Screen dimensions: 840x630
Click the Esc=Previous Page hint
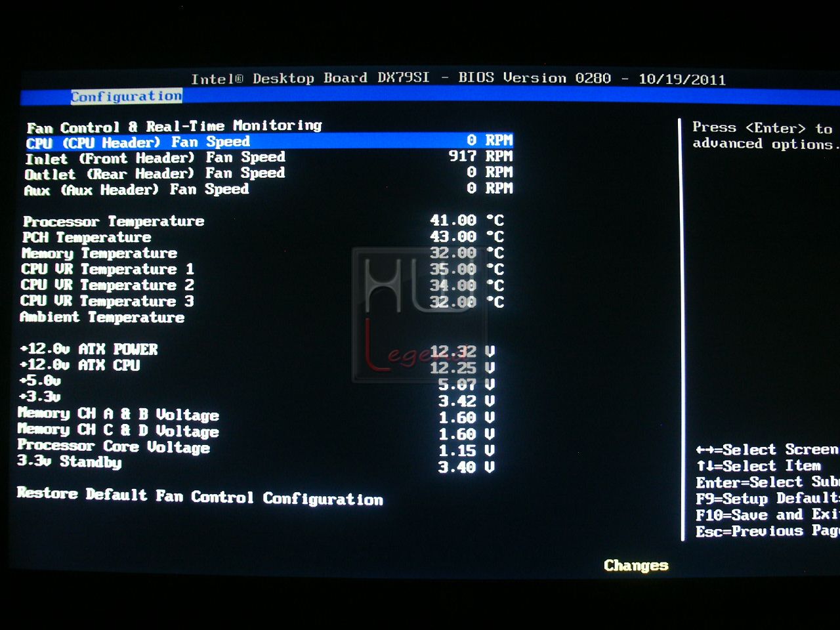(x=768, y=531)
